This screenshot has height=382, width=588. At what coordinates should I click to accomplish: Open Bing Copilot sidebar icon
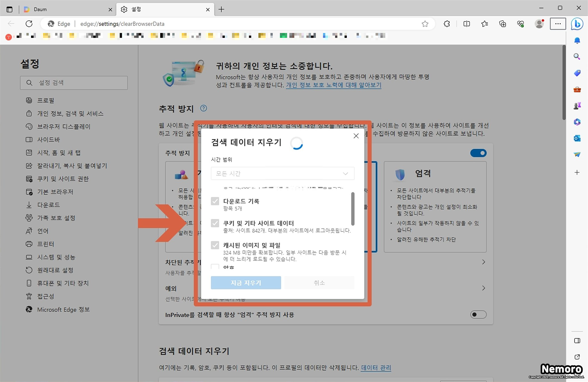[577, 24]
